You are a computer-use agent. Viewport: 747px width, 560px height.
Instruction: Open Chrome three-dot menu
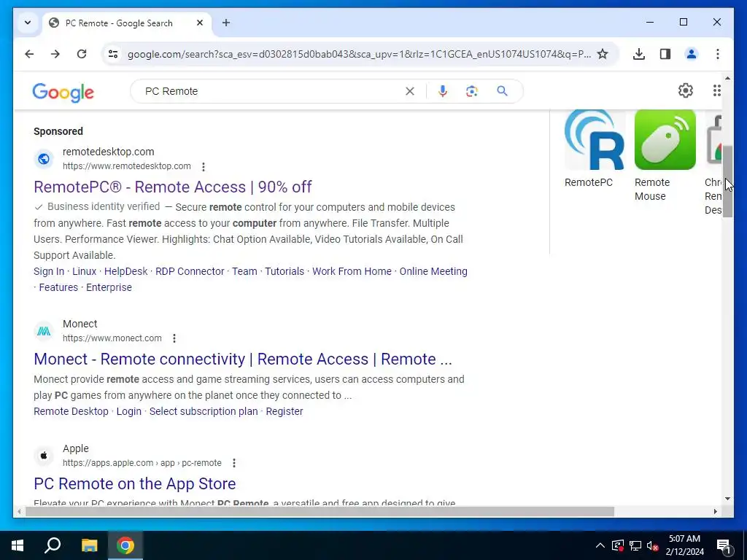click(718, 54)
